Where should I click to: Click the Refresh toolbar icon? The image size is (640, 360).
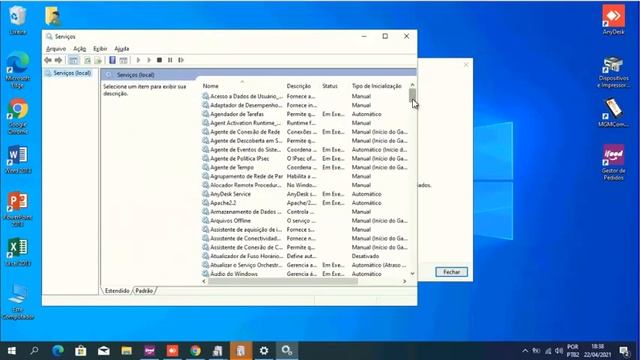coord(87,60)
